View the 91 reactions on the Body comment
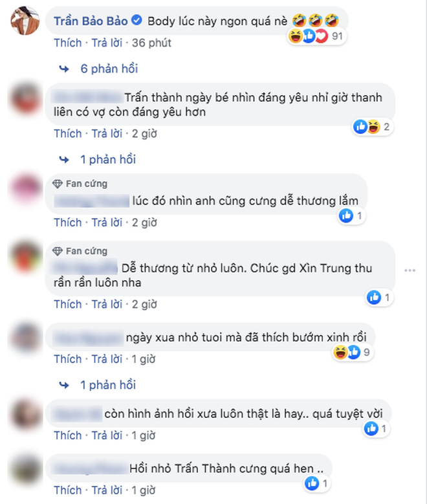This screenshot has width=427, height=504. click(x=316, y=36)
